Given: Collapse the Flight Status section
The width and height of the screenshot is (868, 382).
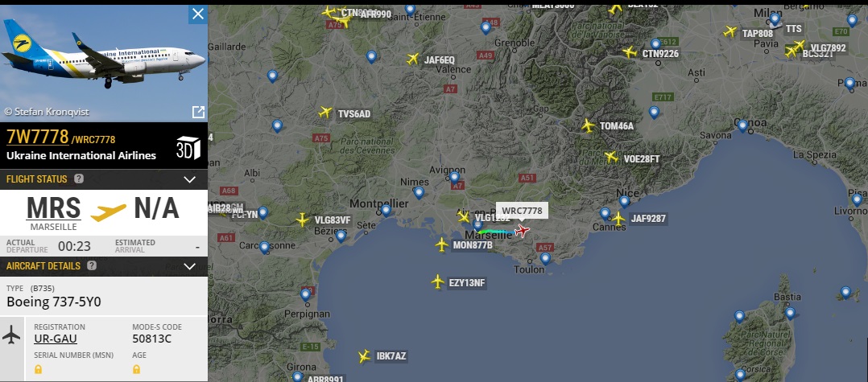Looking at the screenshot, I should tap(190, 179).
